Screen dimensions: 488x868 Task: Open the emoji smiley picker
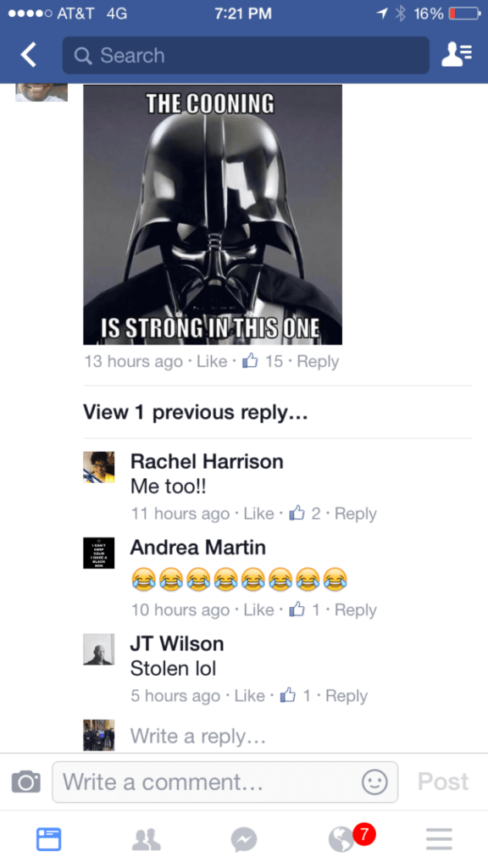pyautogui.click(x=374, y=782)
